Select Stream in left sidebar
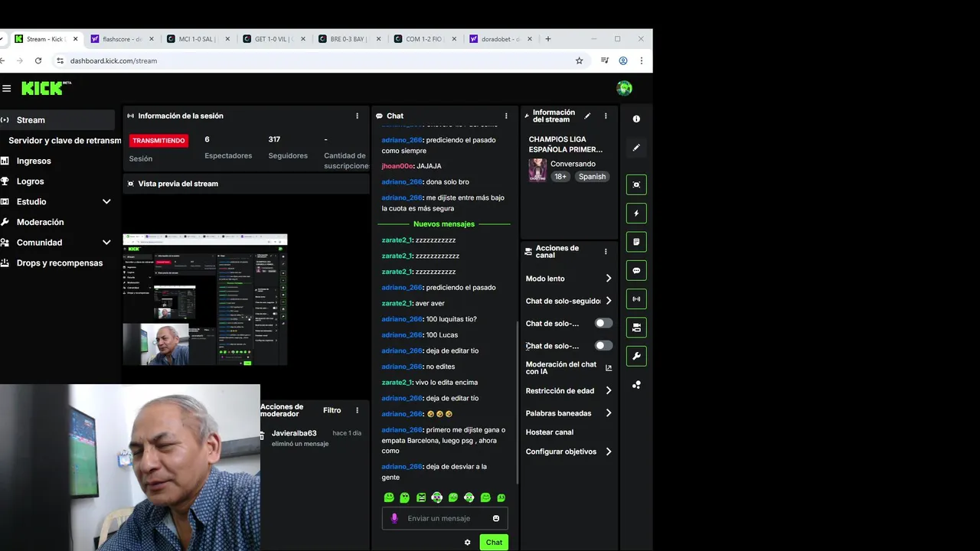 (57, 120)
